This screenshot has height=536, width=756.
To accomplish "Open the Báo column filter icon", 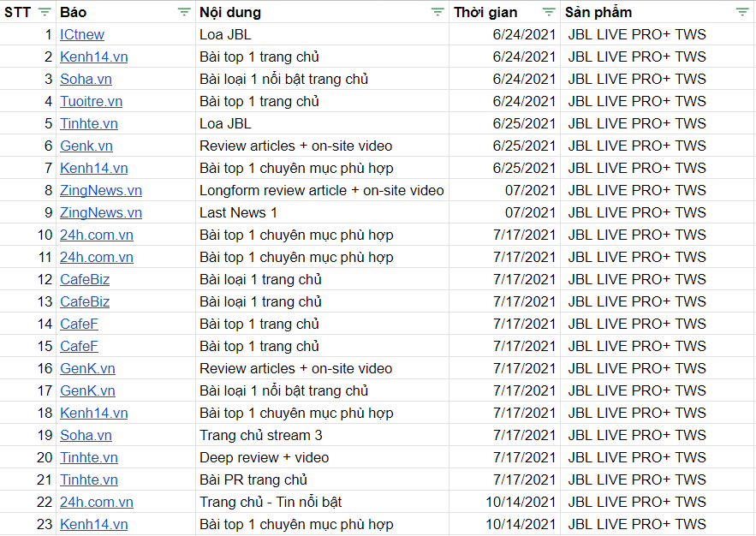I will [184, 12].
